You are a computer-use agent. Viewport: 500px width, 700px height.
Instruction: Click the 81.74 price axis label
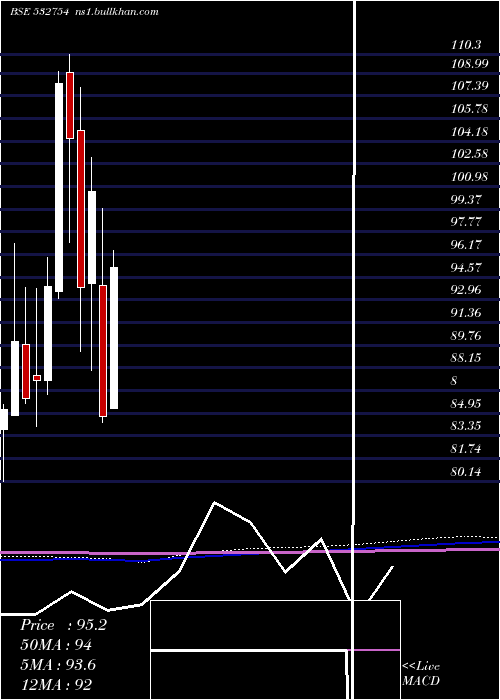pyautogui.click(x=466, y=449)
